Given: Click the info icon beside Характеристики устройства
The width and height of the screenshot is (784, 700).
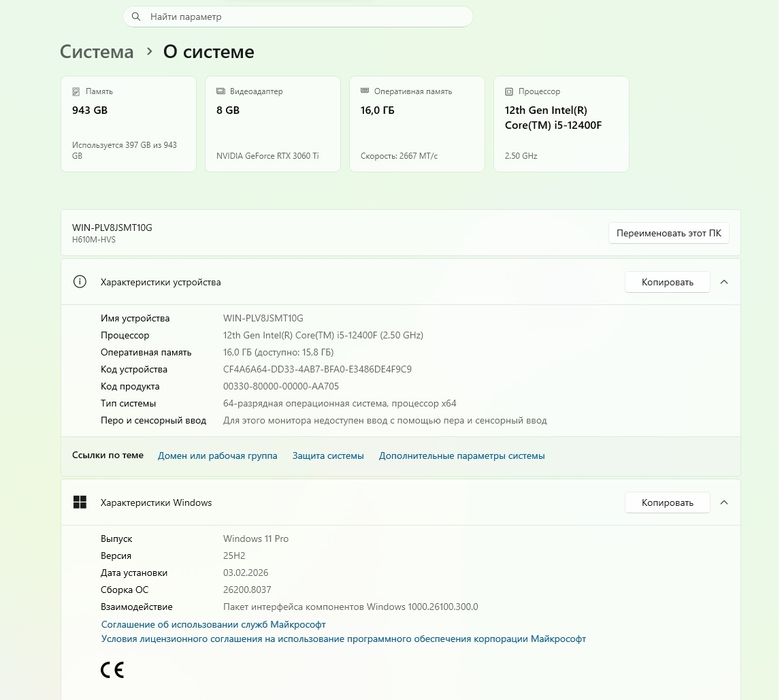Looking at the screenshot, I should 80,282.
